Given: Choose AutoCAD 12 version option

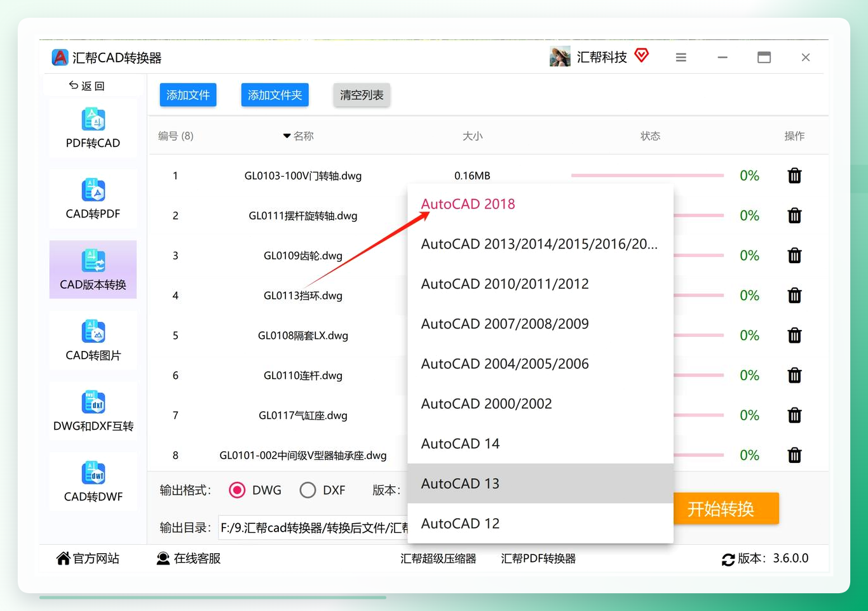Looking at the screenshot, I should pyautogui.click(x=540, y=524).
